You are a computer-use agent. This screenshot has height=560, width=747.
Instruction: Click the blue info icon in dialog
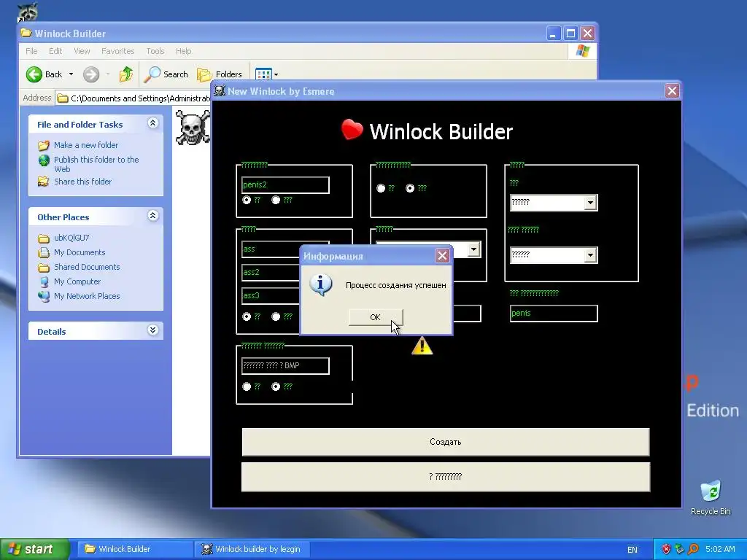click(321, 285)
